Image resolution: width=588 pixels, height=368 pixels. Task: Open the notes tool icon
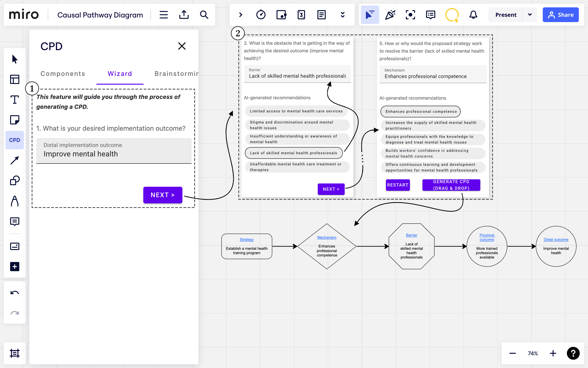click(322, 15)
